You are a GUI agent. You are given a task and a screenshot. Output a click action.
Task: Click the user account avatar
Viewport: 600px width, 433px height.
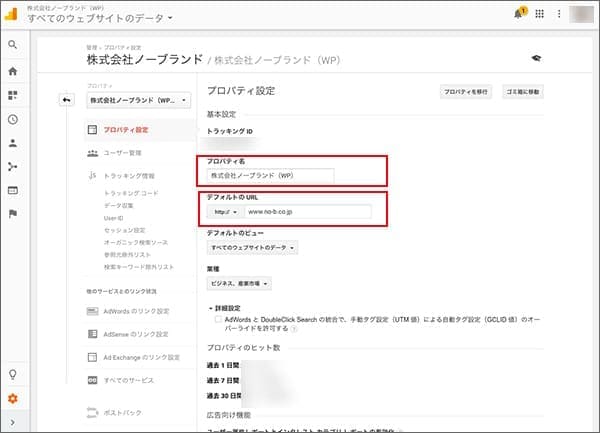(x=581, y=14)
